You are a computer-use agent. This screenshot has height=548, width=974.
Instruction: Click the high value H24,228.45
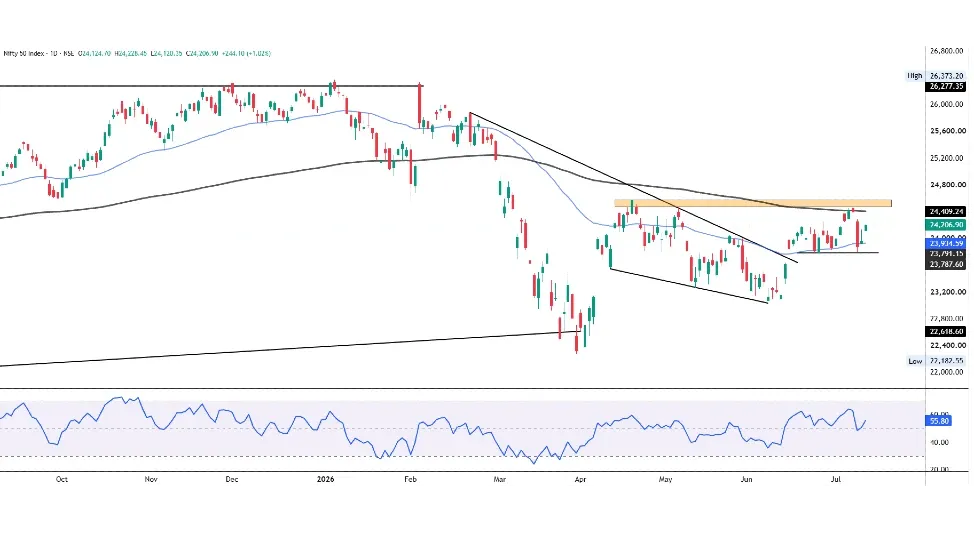(x=130, y=53)
